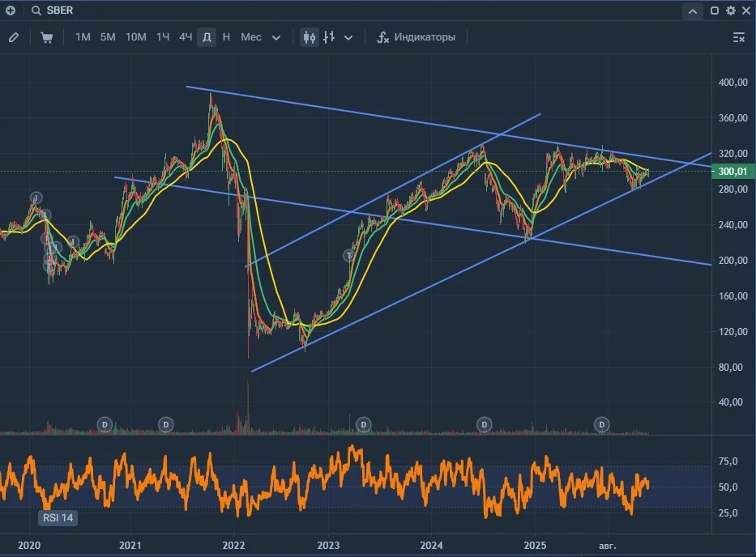Click the T event marker on the chart
The width and height of the screenshot is (756, 557).
point(349,255)
